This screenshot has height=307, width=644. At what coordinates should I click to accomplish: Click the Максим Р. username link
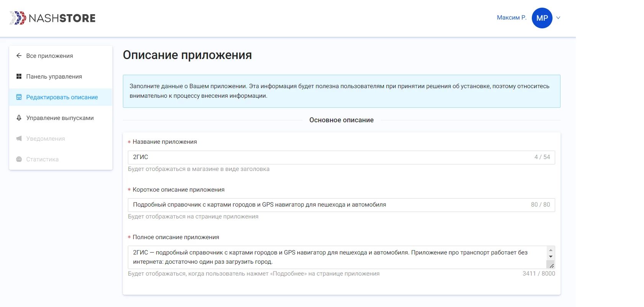click(512, 18)
